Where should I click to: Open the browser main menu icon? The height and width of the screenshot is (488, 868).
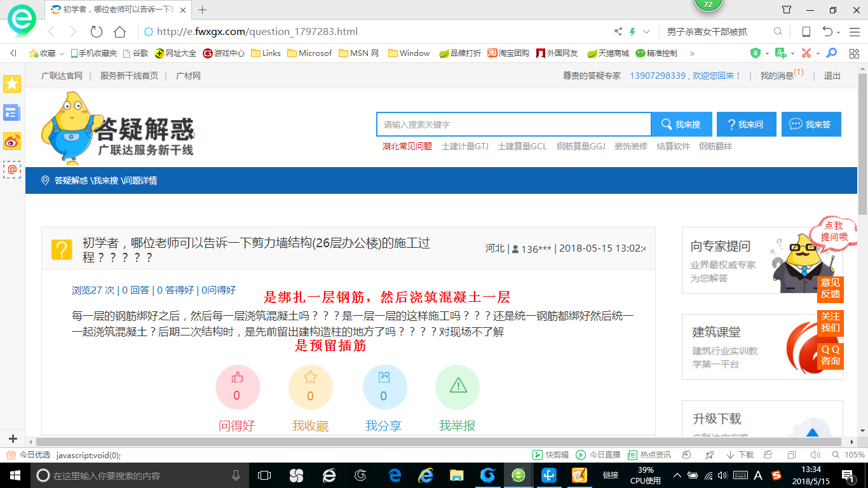click(855, 32)
